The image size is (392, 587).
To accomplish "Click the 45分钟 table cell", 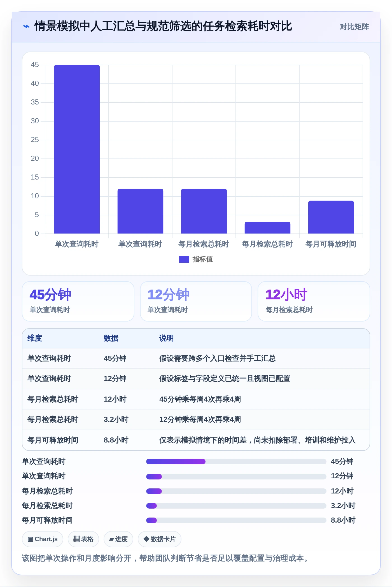I will 115,358.
